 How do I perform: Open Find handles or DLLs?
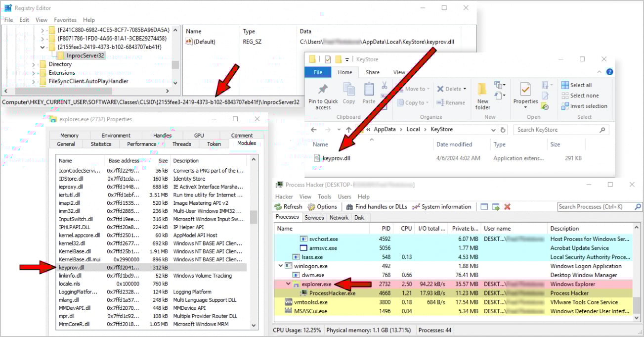pos(377,207)
